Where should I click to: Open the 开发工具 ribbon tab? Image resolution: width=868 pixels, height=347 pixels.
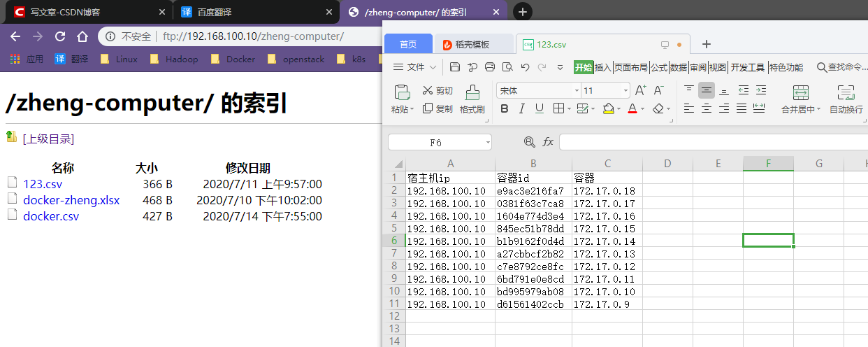click(748, 67)
